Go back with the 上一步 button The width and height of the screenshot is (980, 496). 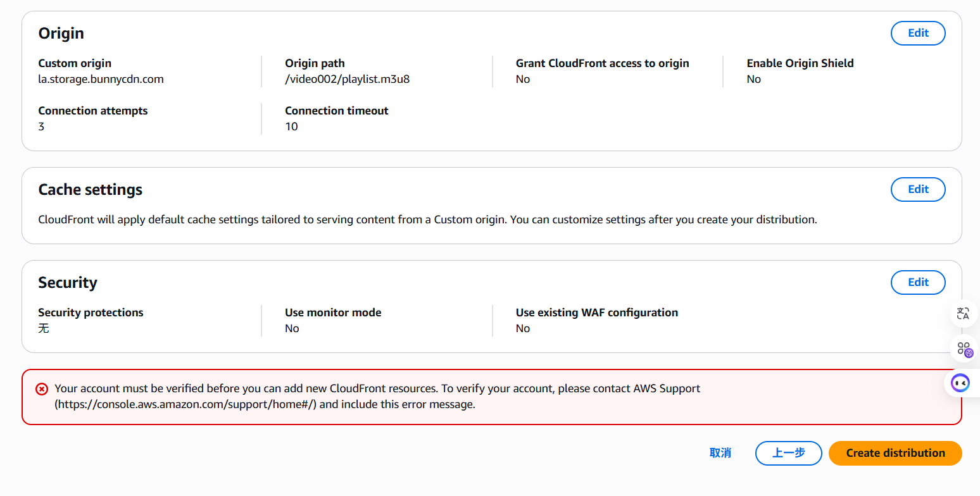(x=789, y=453)
